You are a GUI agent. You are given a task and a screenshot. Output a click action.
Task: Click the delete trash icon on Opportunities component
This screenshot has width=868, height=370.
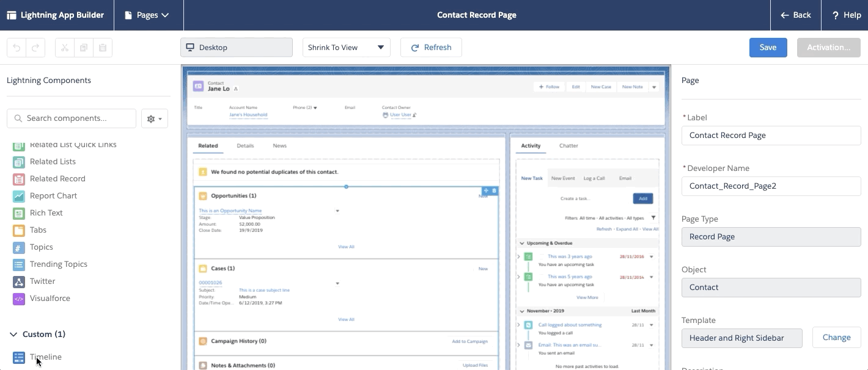pos(495,190)
